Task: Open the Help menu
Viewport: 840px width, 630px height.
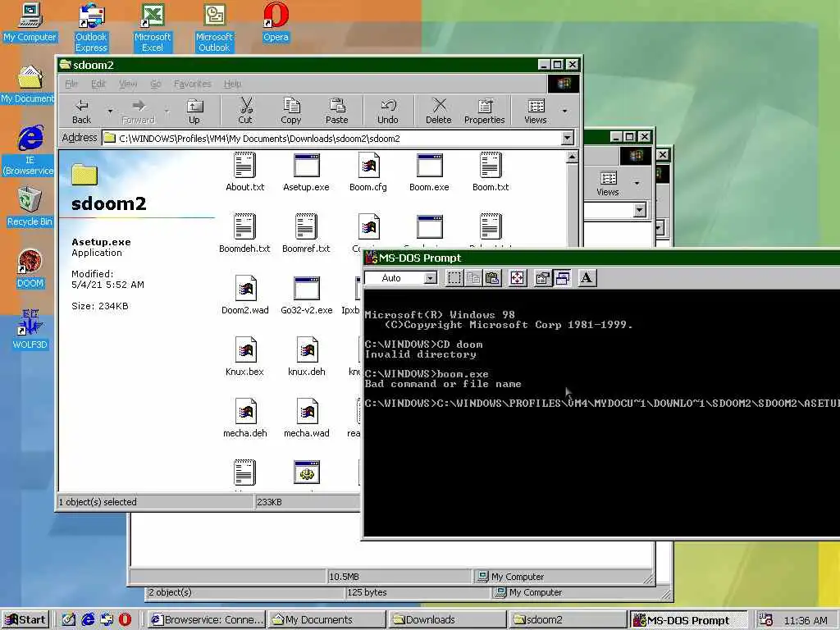Action: point(232,84)
